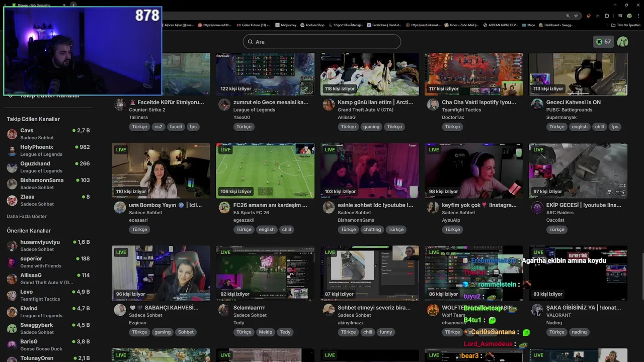Click Daha Fazla Göster in followed channels
The width and height of the screenshot is (644, 362).
pyautogui.click(x=27, y=216)
